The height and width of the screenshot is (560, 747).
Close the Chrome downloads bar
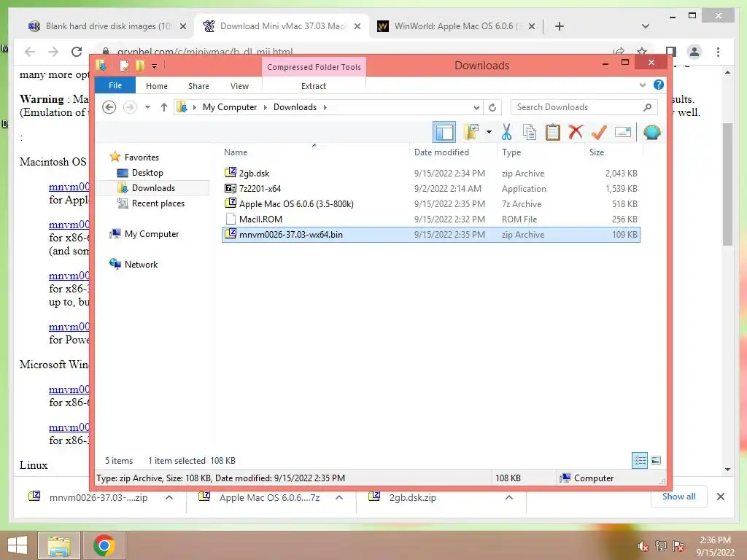click(x=720, y=497)
